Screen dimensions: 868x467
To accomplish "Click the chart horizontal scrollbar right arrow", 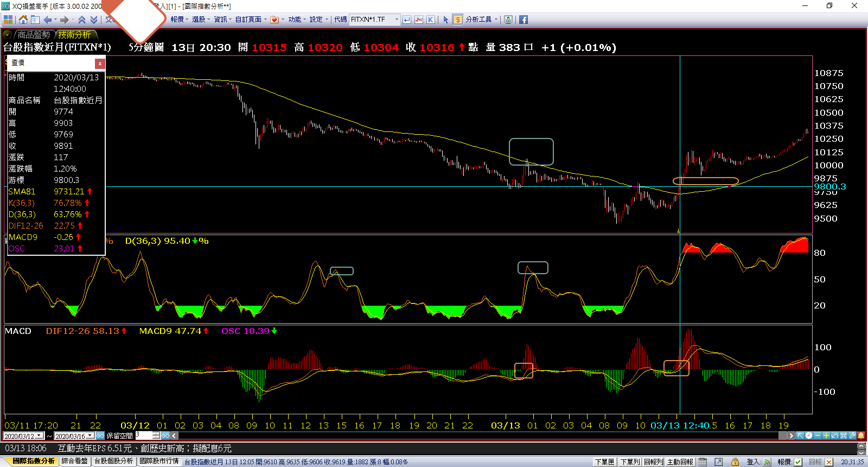I will pyautogui.click(x=791, y=436).
